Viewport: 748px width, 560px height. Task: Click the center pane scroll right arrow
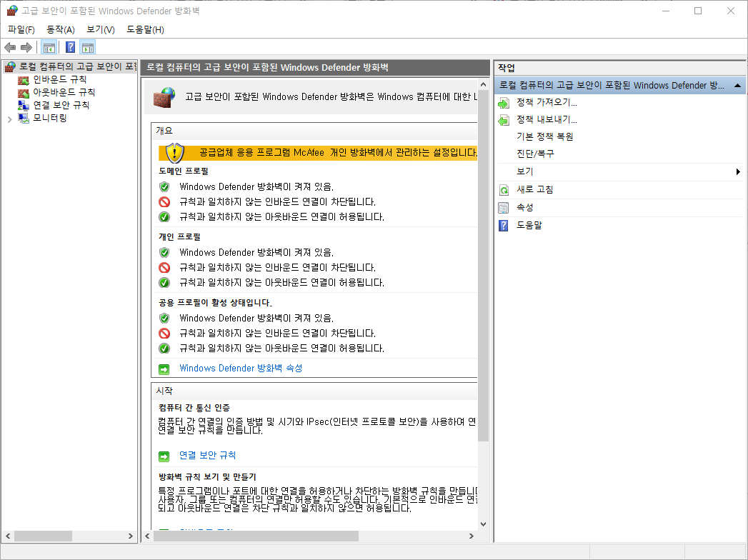click(472, 536)
